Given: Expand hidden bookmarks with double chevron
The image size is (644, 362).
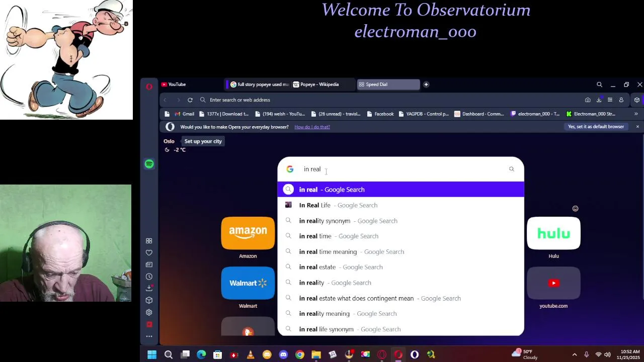Looking at the screenshot, I should 636,114.
